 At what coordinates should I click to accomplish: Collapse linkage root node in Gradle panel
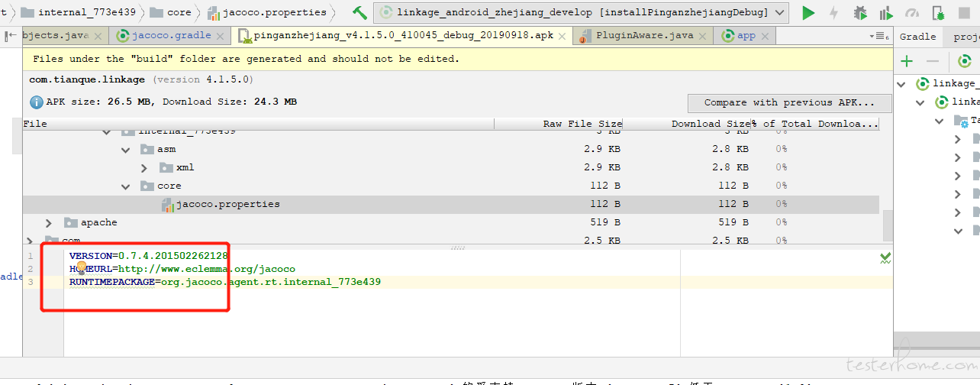point(901,83)
